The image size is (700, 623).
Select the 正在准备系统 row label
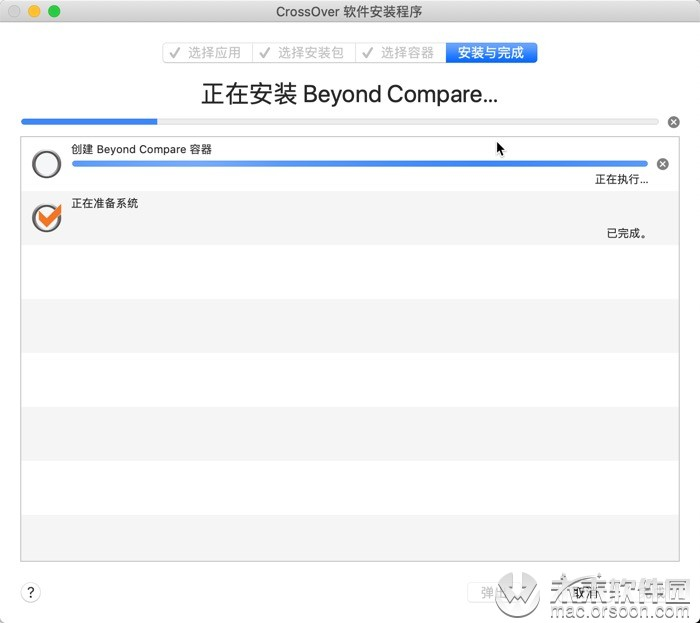(x=105, y=203)
